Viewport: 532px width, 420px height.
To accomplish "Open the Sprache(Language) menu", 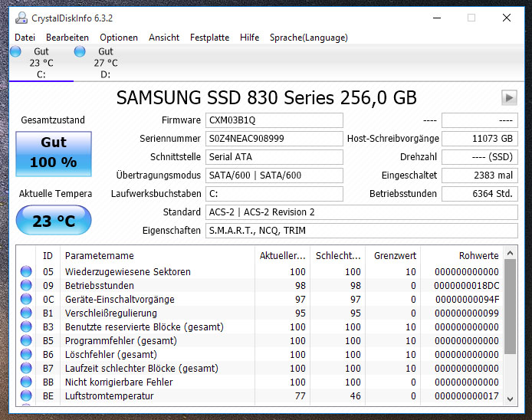I will (x=309, y=38).
